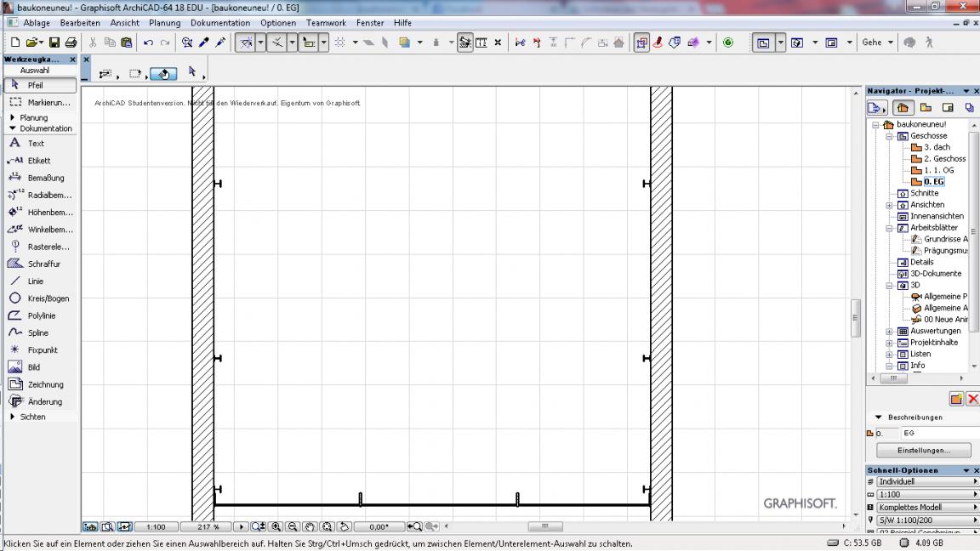The image size is (980, 551).
Task: Toggle guide lines snap in toolbar
Action: [x=246, y=43]
